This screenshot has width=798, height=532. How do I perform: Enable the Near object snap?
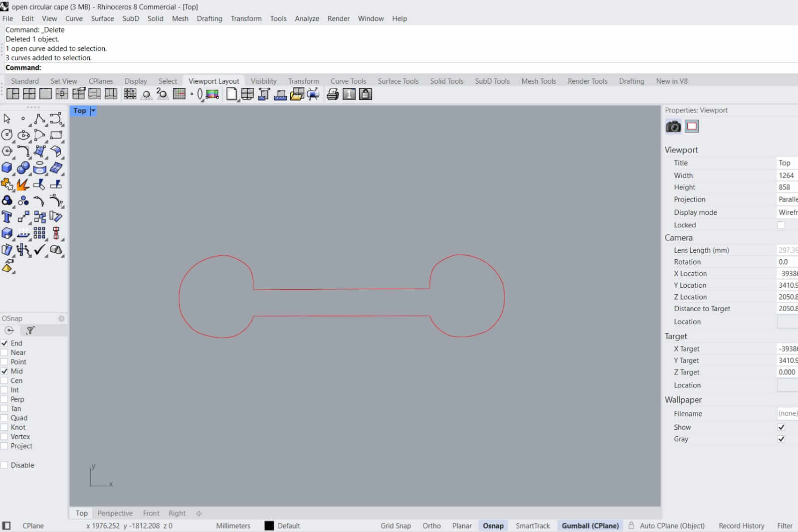4,353
